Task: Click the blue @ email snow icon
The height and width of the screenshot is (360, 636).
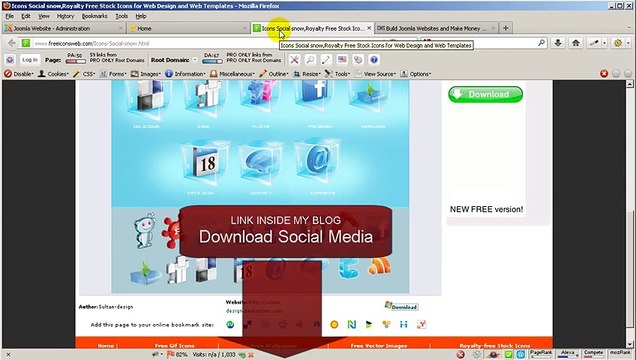Action: 317,161
